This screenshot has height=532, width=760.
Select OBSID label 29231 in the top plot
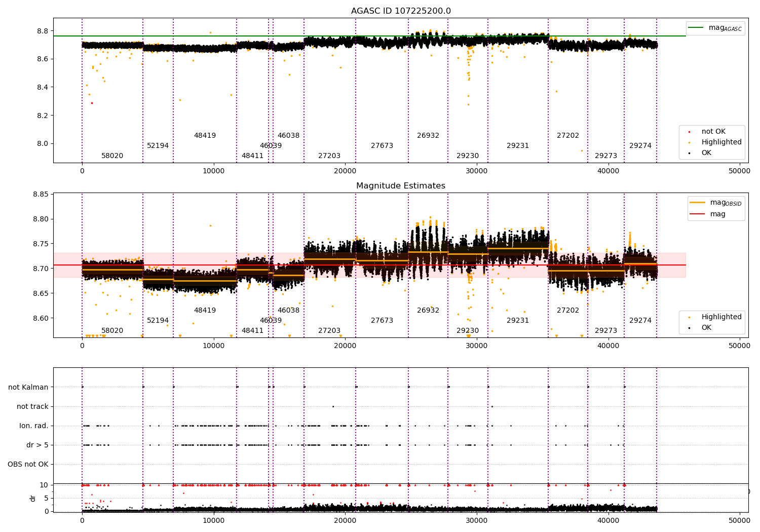(518, 146)
